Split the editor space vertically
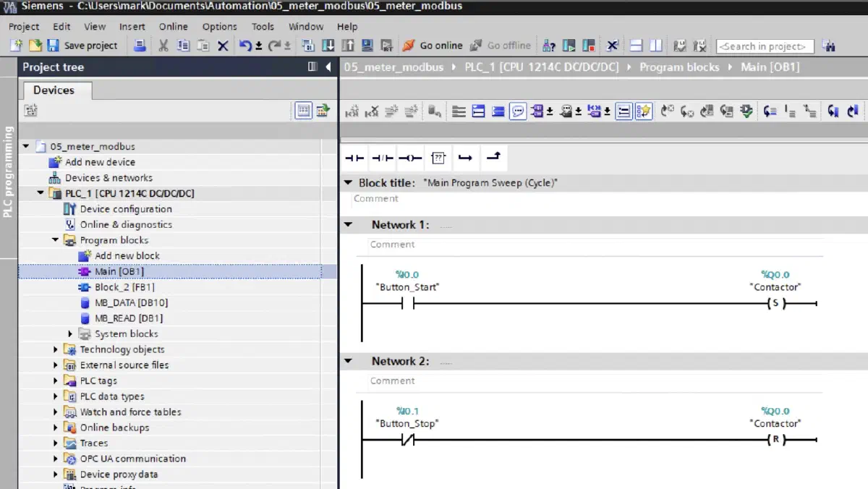Image resolution: width=868 pixels, height=489 pixels. tap(656, 46)
